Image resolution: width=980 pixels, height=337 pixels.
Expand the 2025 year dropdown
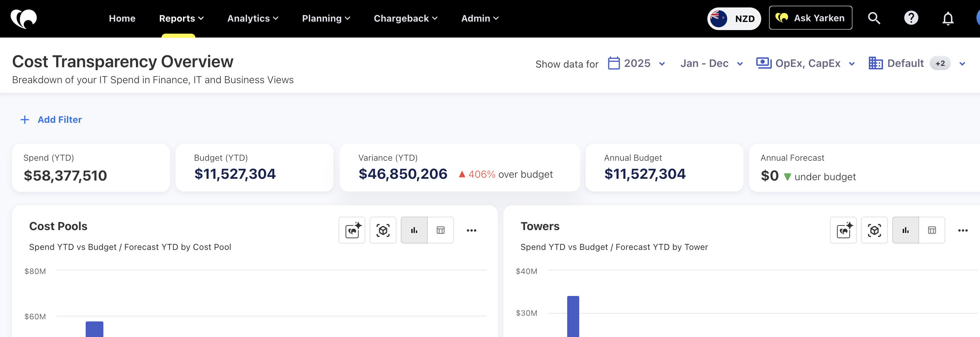click(637, 63)
